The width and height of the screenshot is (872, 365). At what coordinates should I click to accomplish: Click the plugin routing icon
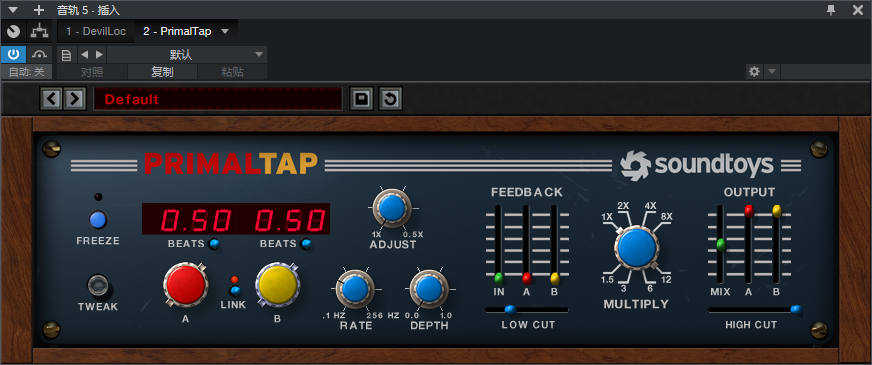pyautogui.click(x=39, y=32)
